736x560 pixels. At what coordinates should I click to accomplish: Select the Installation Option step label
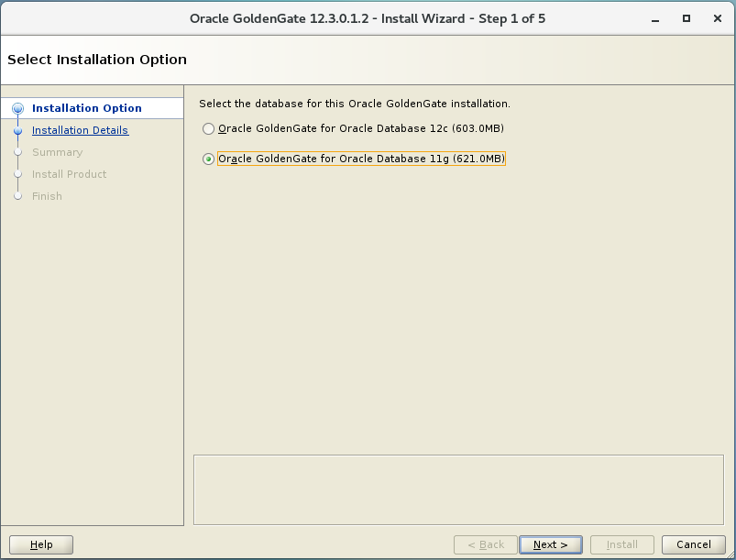[x=86, y=108]
